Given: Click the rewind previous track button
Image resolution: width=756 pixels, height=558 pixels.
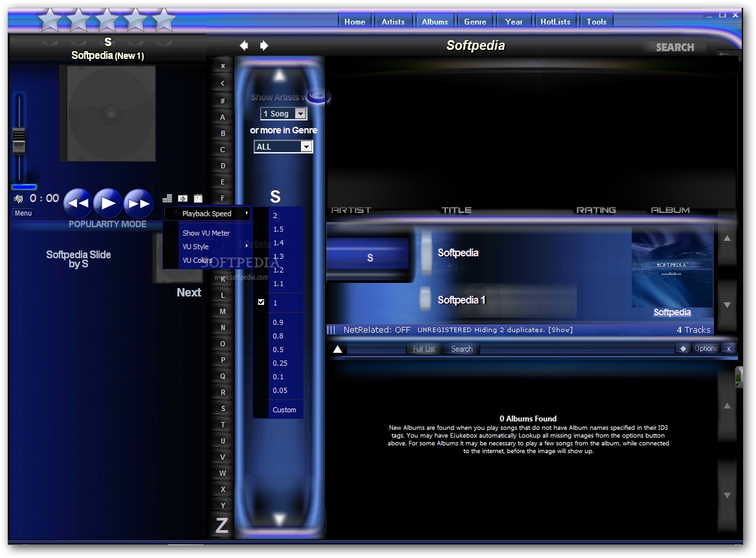Looking at the screenshot, I should [x=78, y=203].
